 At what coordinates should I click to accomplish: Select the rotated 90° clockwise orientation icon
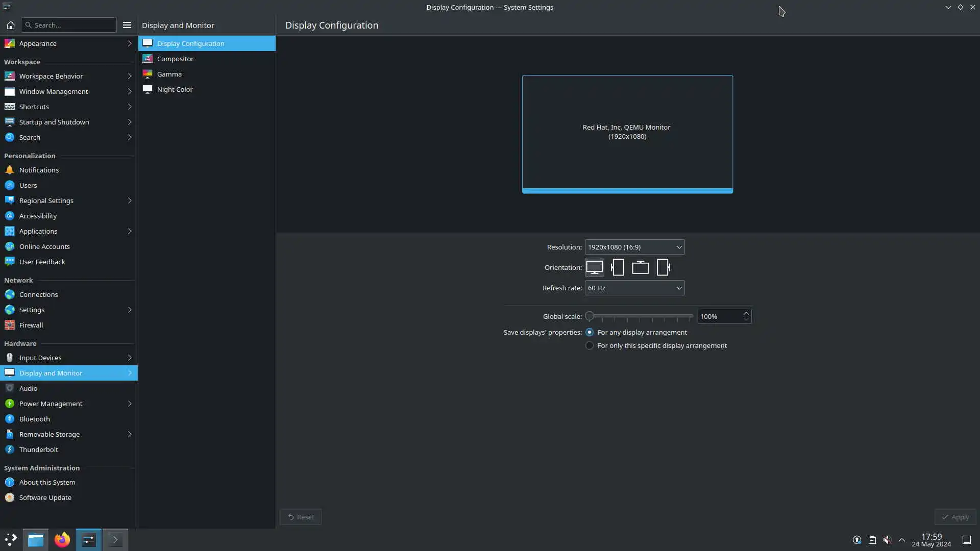618,267
